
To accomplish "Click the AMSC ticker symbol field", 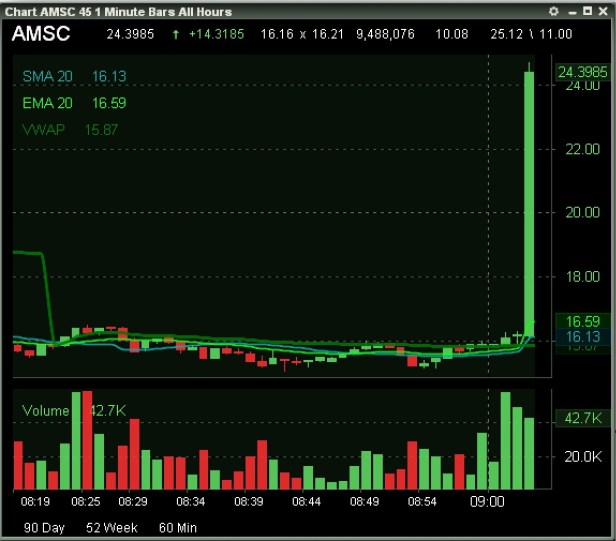I will (41, 34).
